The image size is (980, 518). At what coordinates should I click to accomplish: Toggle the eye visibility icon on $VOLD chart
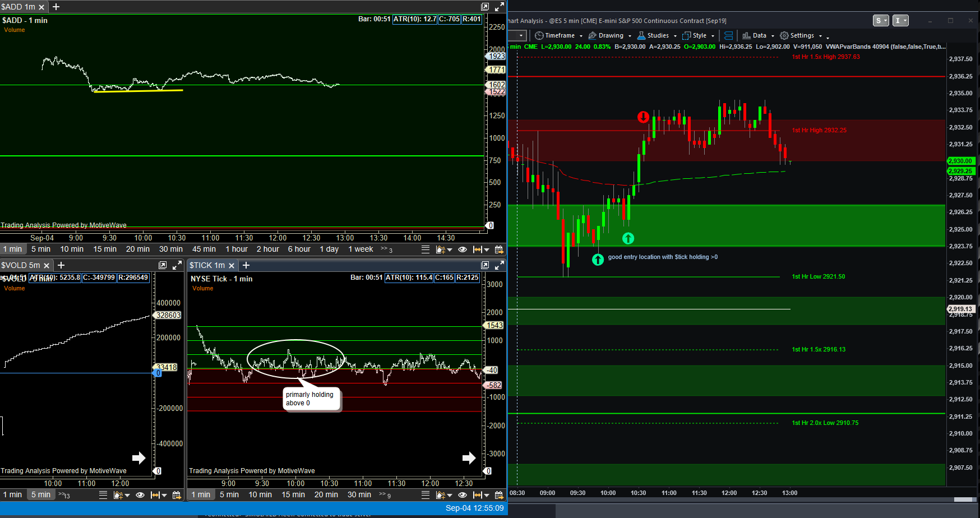[140, 495]
